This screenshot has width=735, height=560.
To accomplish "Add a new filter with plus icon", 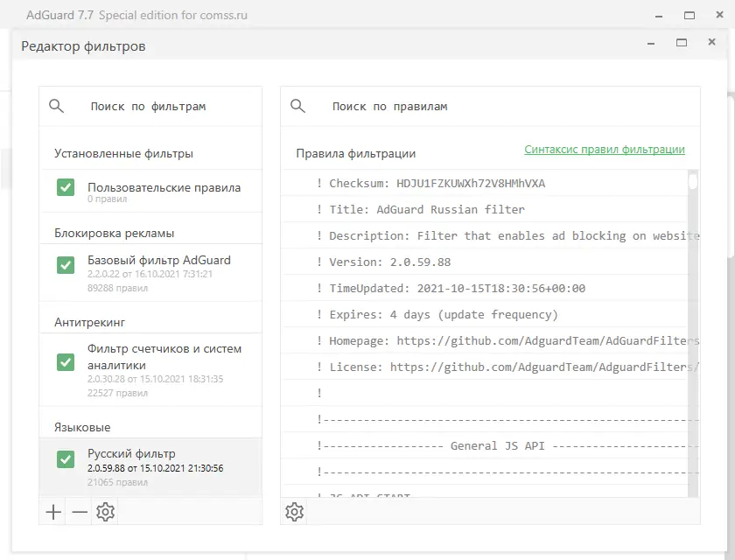I will click(x=53, y=513).
